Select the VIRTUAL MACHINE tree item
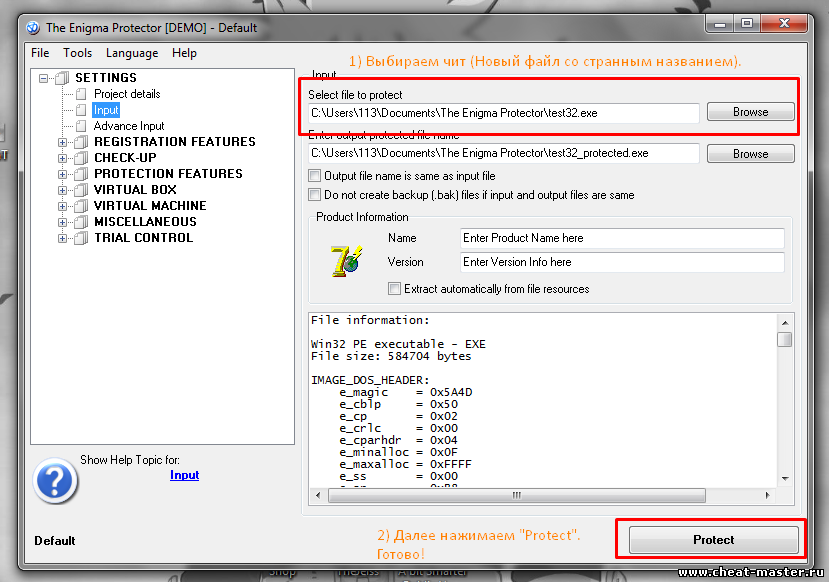 150,205
